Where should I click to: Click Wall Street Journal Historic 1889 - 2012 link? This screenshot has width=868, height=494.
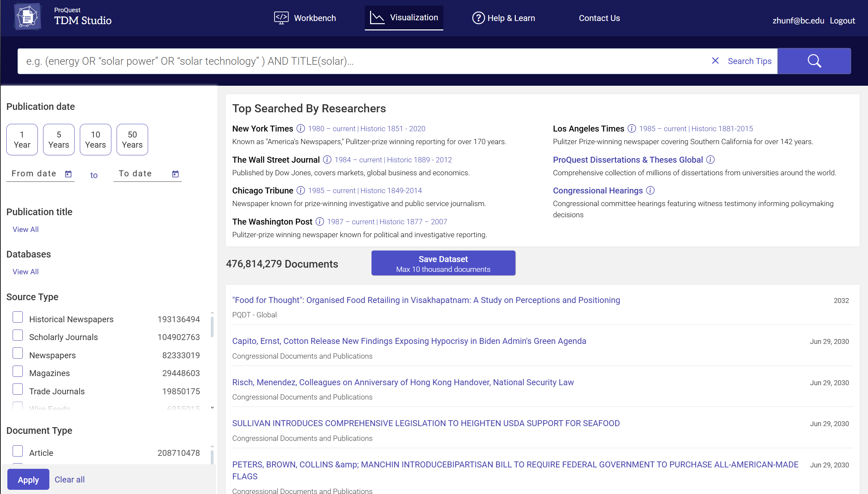pyautogui.click(x=419, y=160)
